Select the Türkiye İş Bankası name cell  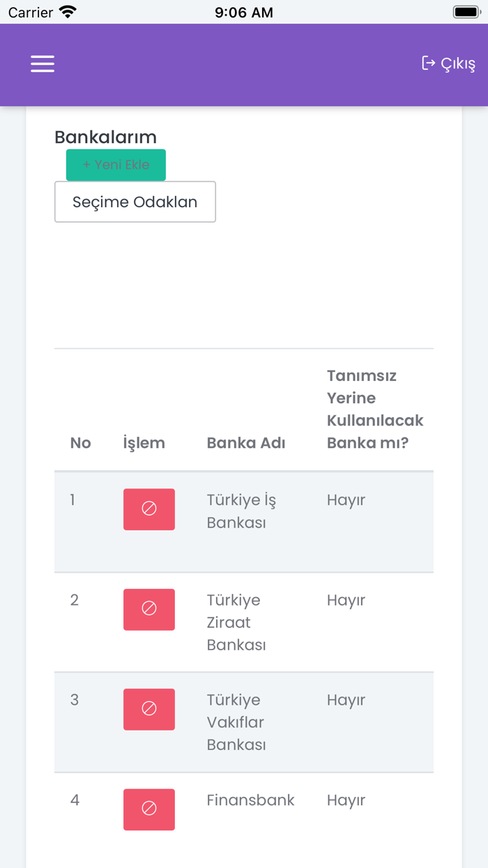point(241,511)
